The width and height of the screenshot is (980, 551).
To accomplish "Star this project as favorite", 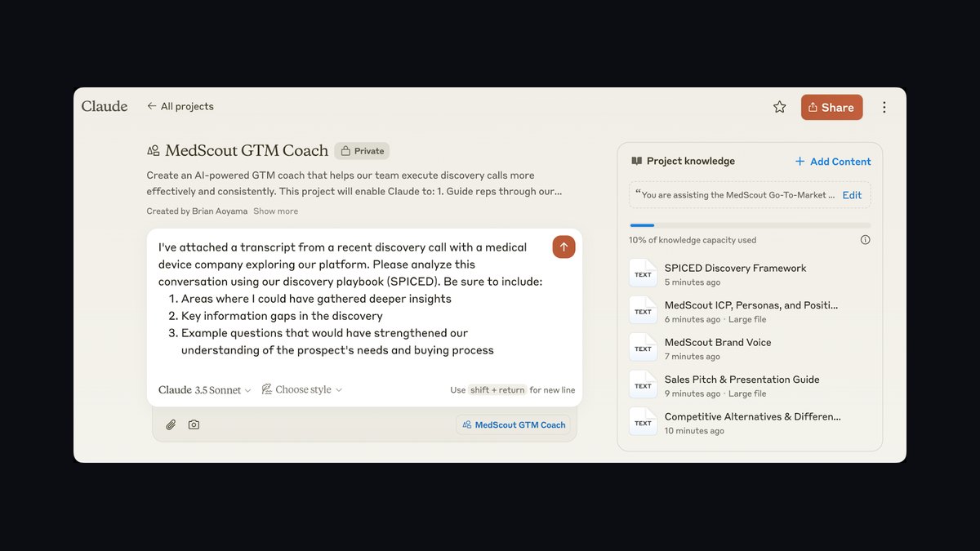I will point(780,107).
